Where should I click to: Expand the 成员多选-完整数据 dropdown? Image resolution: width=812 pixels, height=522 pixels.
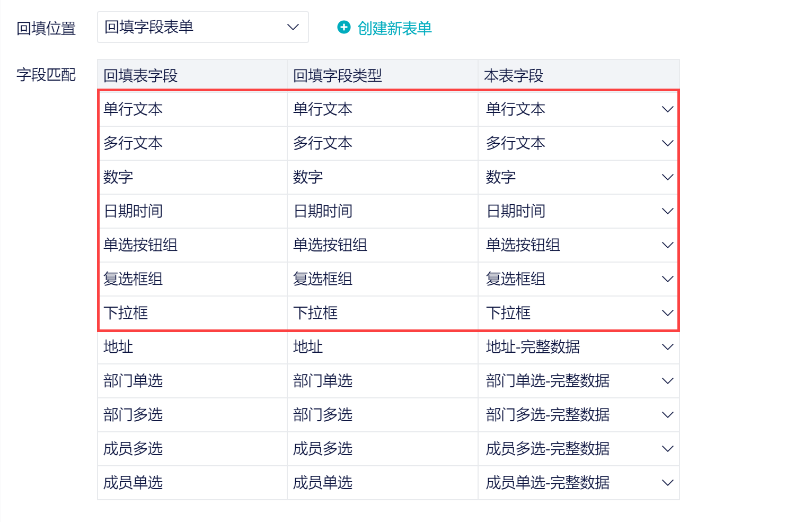pyautogui.click(x=578, y=449)
